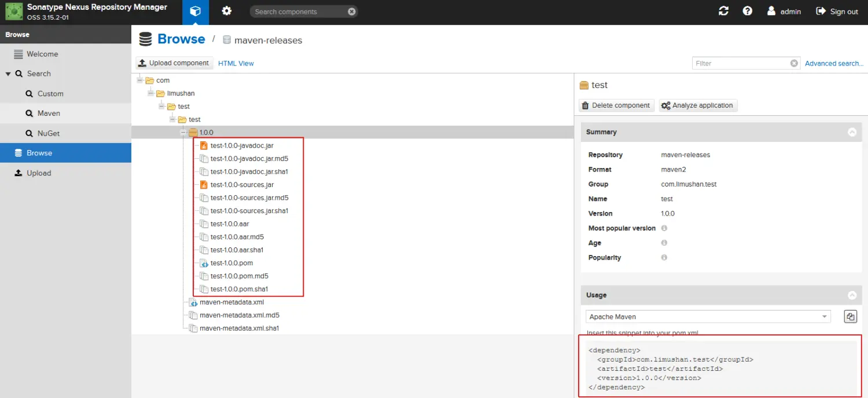Open the Welcome sidebar item
Screen dimensions: 868x398
coord(65,54)
